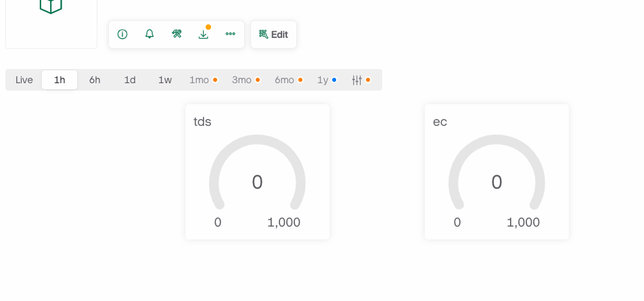Click the tds gauge maximum label 1,000
644x301 pixels.
(284, 223)
